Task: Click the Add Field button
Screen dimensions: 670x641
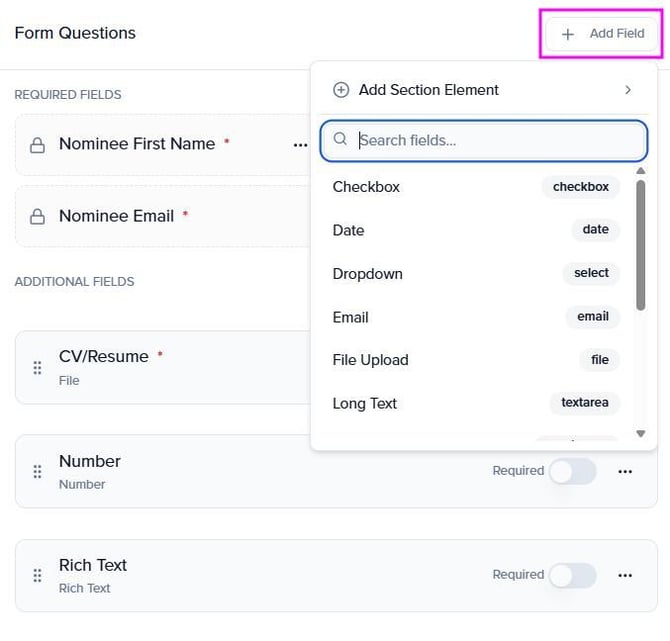Action: (x=604, y=34)
